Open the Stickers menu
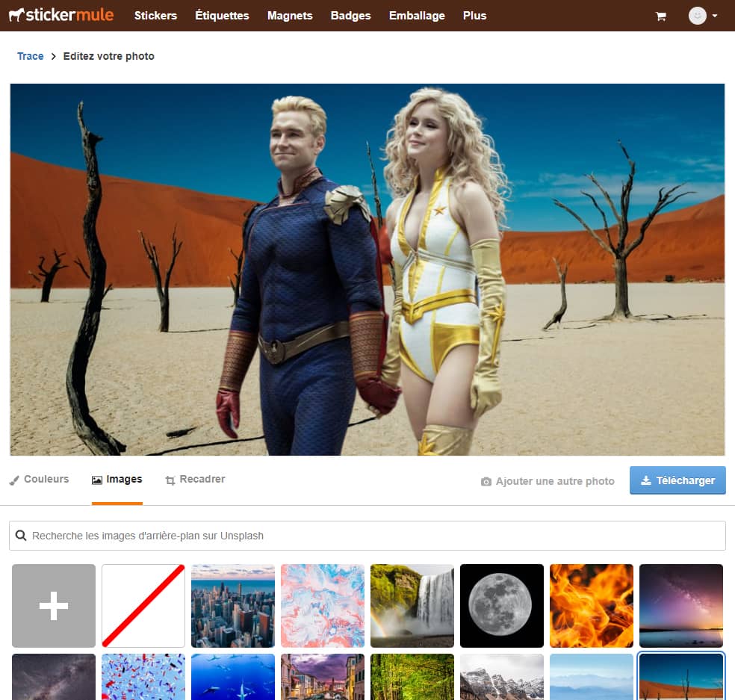The image size is (735, 700). [x=155, y=16]
